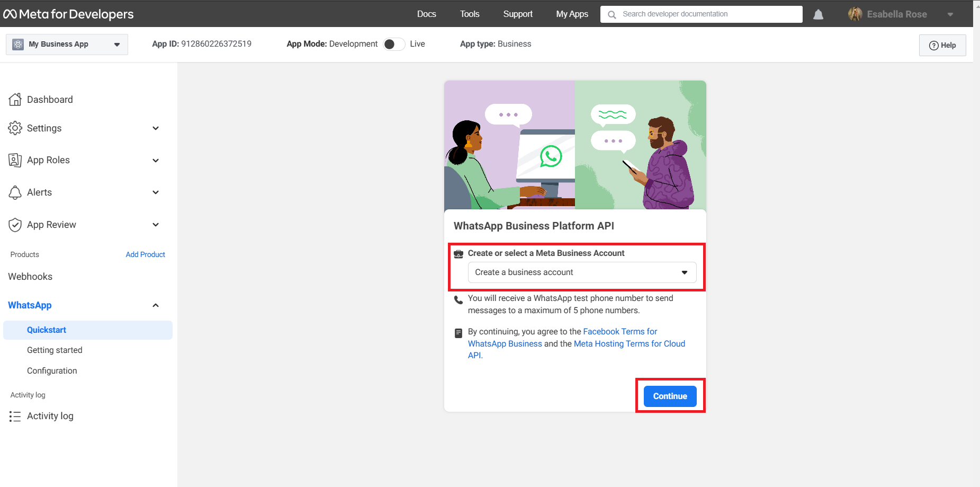Click the Esabella Rose username
The image size is (980, 487).
click(x=897, y=14)
